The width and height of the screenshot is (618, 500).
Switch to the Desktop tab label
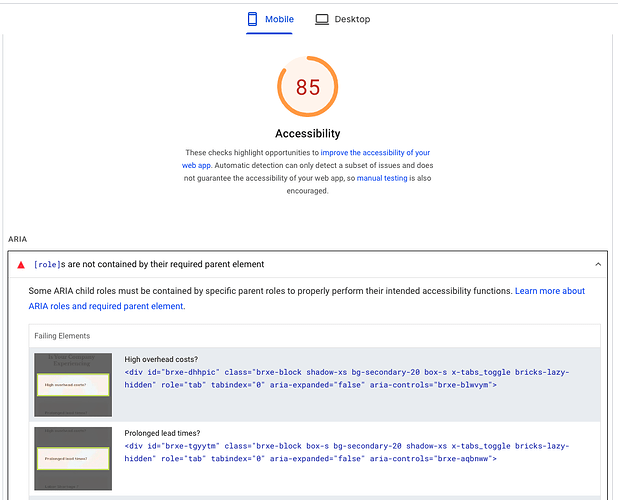pos(352,19)
